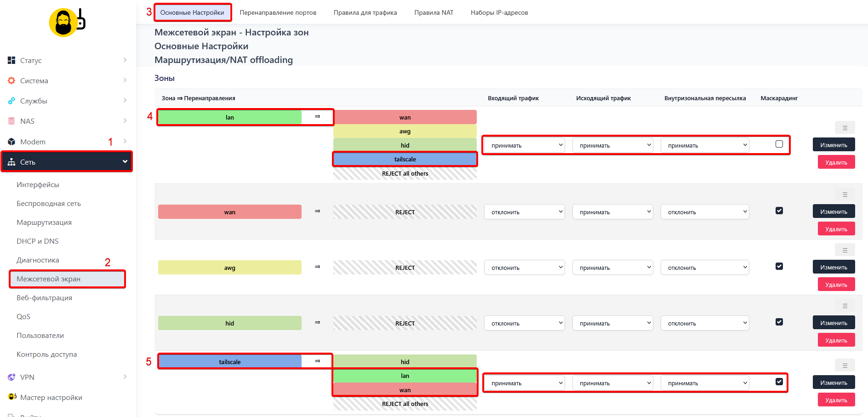The width and height of the screenshot is (868, 417).
Task: Open the outgoing traffic dropdown for wan
Action: pos(612,211)
